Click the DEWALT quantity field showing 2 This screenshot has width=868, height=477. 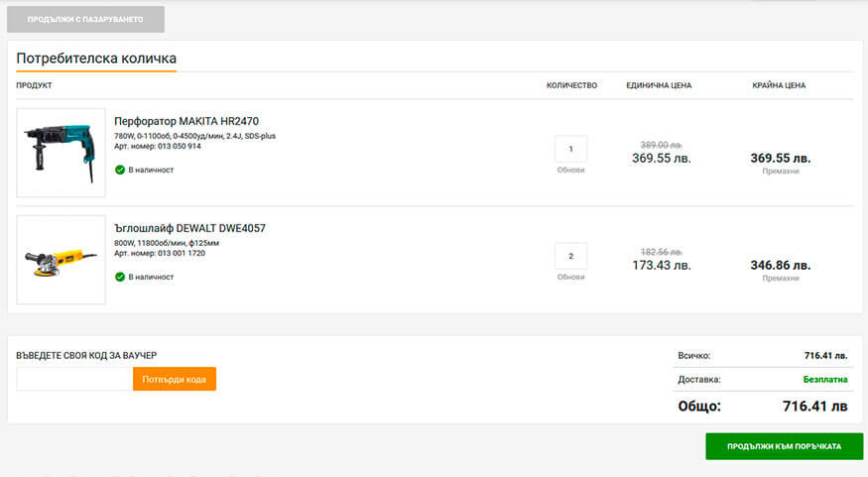click(x=570, y=256)
